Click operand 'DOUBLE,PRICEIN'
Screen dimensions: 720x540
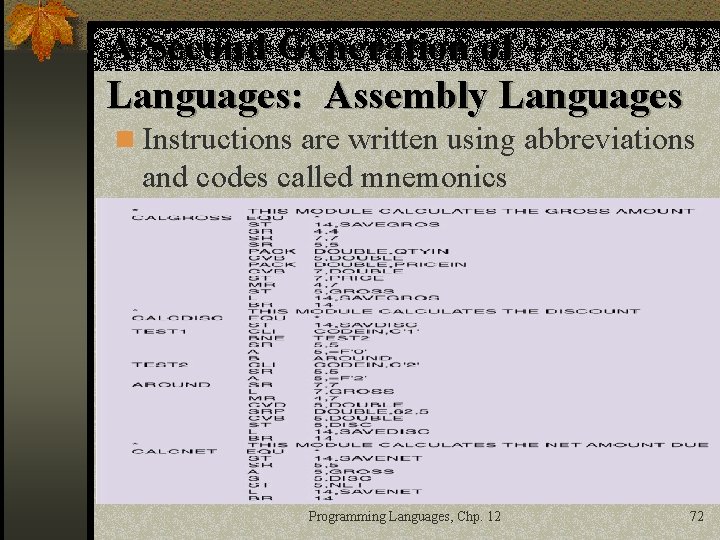click(x=390, y=264)
